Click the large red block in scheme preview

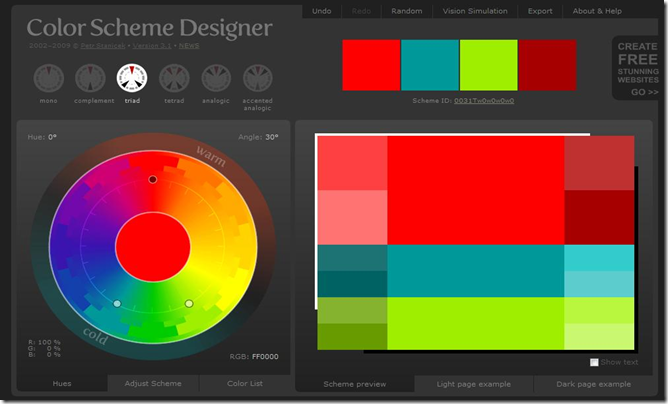pos(476,190)
